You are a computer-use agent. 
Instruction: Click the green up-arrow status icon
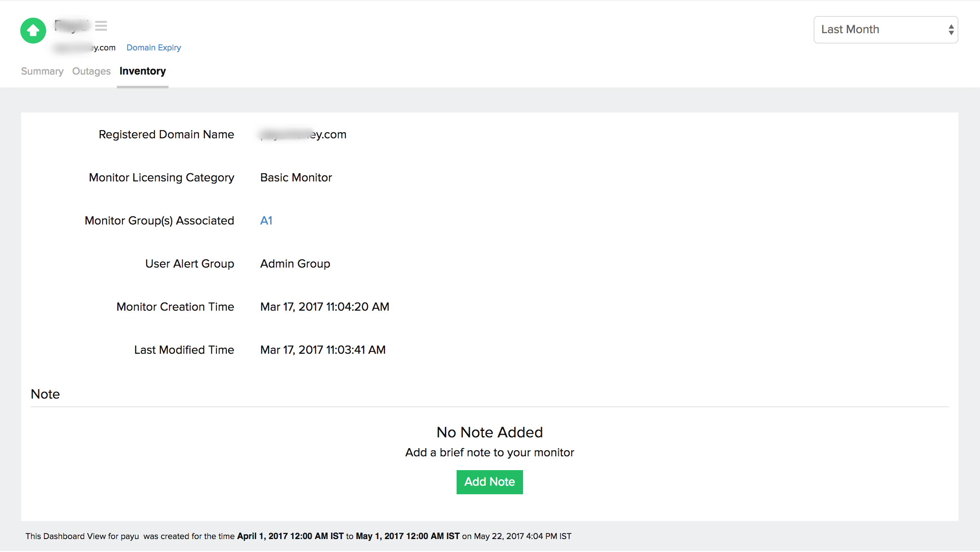pyautogui.click(x=33, y=31)
